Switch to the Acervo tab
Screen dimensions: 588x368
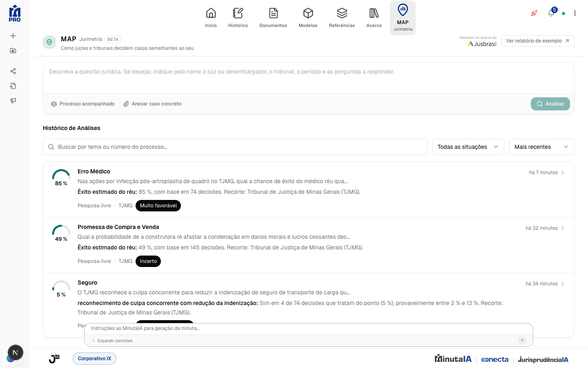tap(374, 18)
